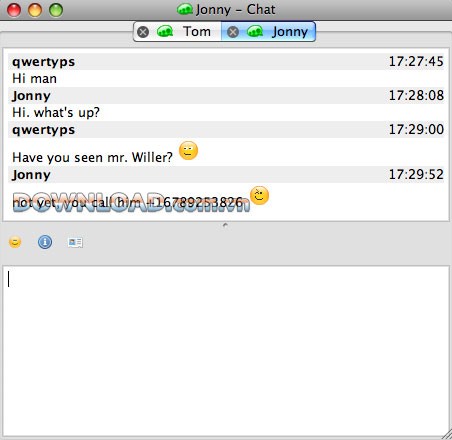Click the squinting emoticon after Willer message
The height and width of the screenshot is (440, 452).
(189, 151)
